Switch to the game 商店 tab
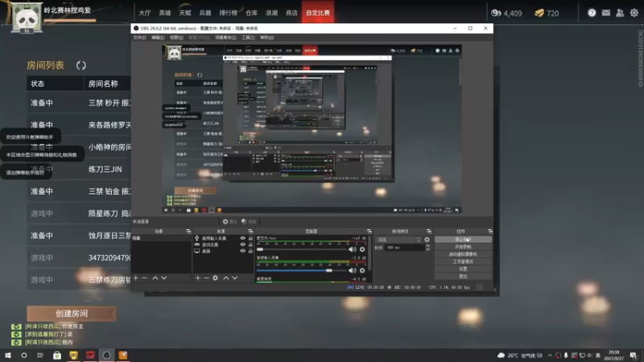Viewport: 644px width, 362px height. click(291, 13)
